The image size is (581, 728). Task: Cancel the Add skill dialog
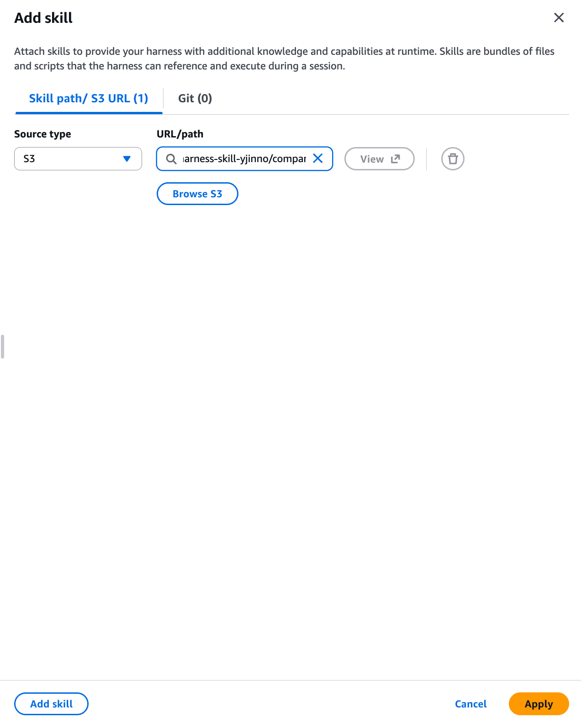click(470, 704)
